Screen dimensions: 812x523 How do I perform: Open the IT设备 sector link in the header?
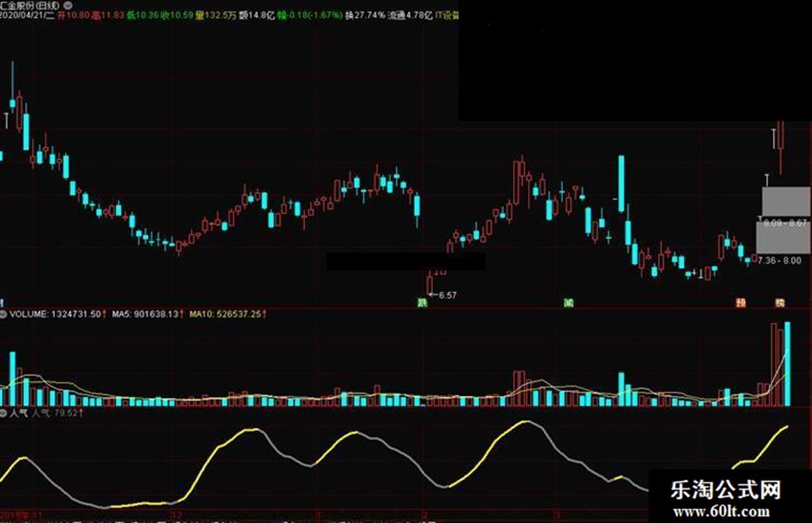pyautogui.click(x=447, y=15)
